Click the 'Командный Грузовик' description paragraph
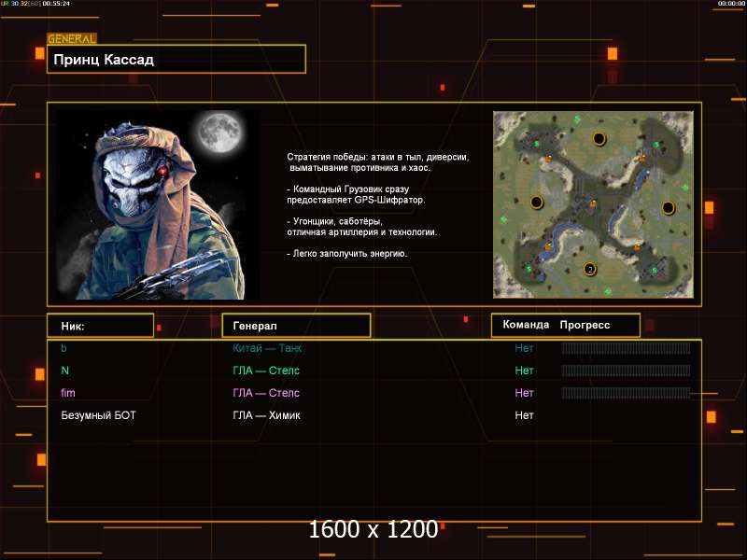Image resolution: width=747 pixels, height=560 pixels. click(356, 194)
